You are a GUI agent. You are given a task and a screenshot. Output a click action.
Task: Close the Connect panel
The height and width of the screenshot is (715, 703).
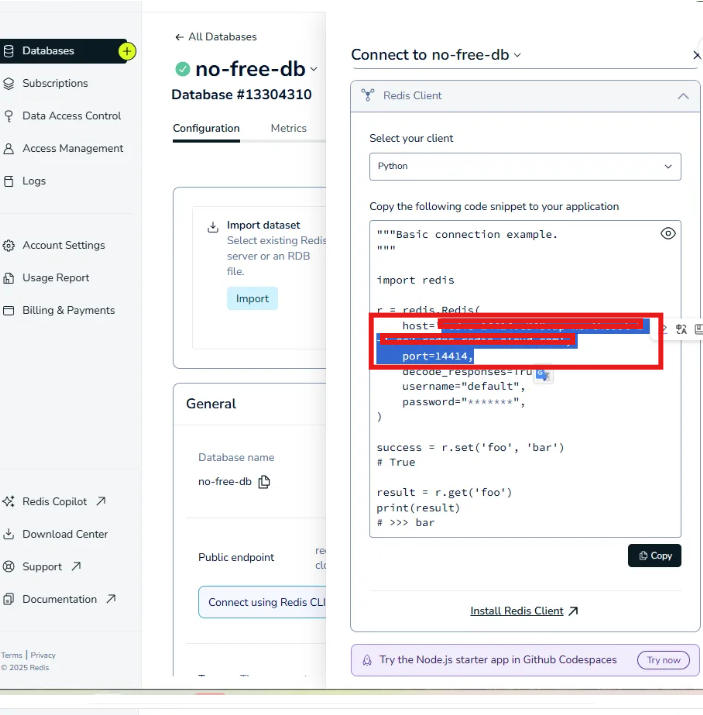click(697, 56)
